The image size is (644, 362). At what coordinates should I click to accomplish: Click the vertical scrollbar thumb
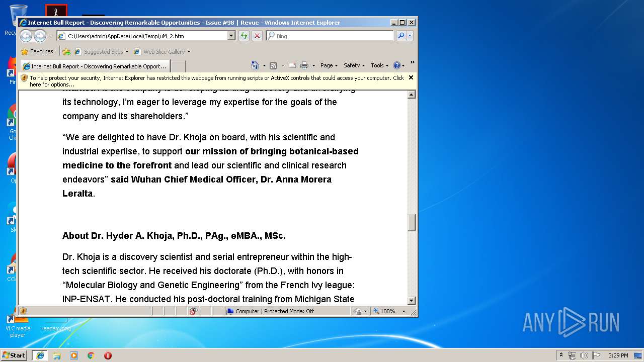click(x=412, y=223)
